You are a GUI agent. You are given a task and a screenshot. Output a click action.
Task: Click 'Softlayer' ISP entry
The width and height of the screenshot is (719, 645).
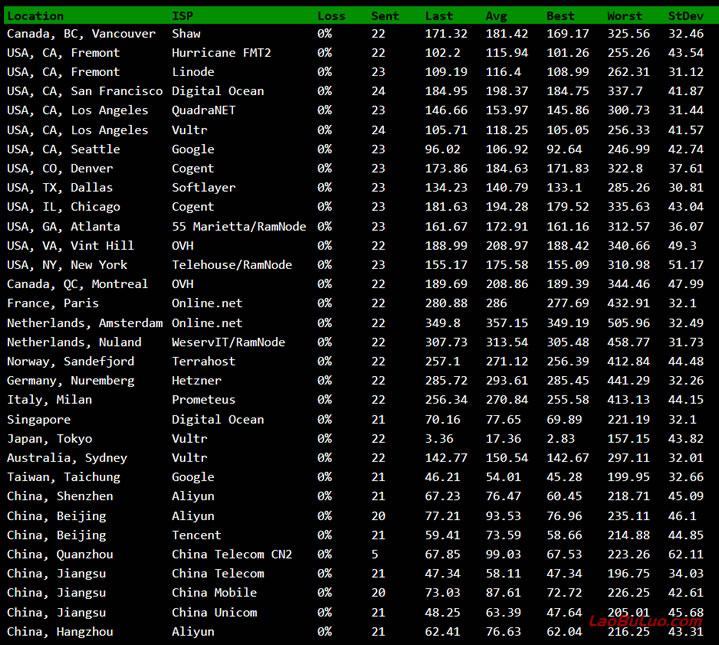(x=203, y=188)
